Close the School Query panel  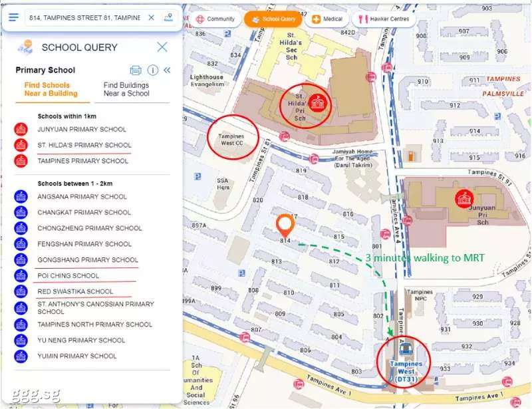click(x=162, y=47)
